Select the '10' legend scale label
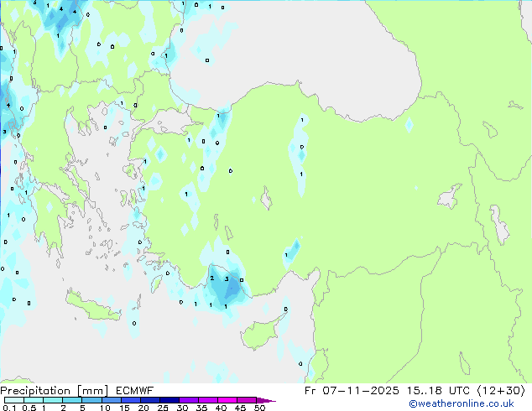This screenshot has height=411, width=532. click(x=105, y=408)
